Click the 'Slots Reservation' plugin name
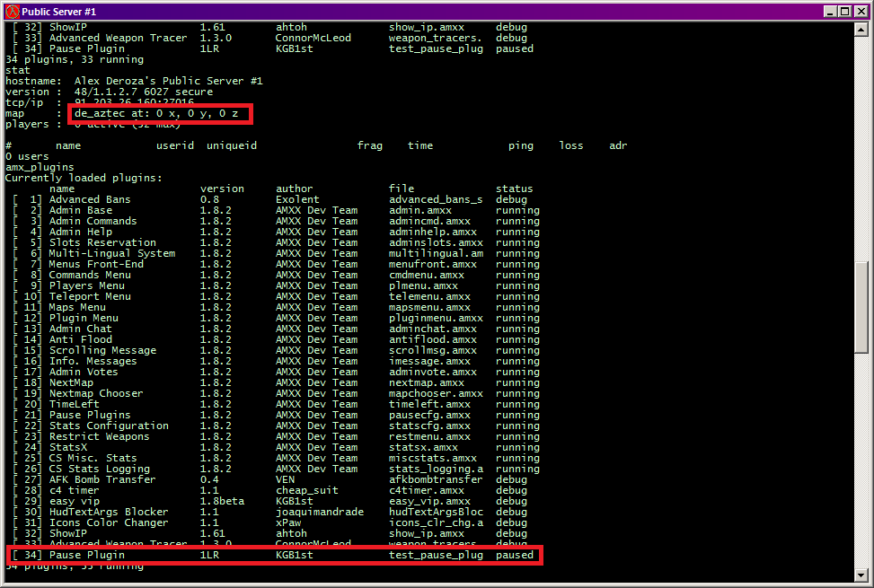The width and height of the screenshot is (874, 588). click(102, 242)
